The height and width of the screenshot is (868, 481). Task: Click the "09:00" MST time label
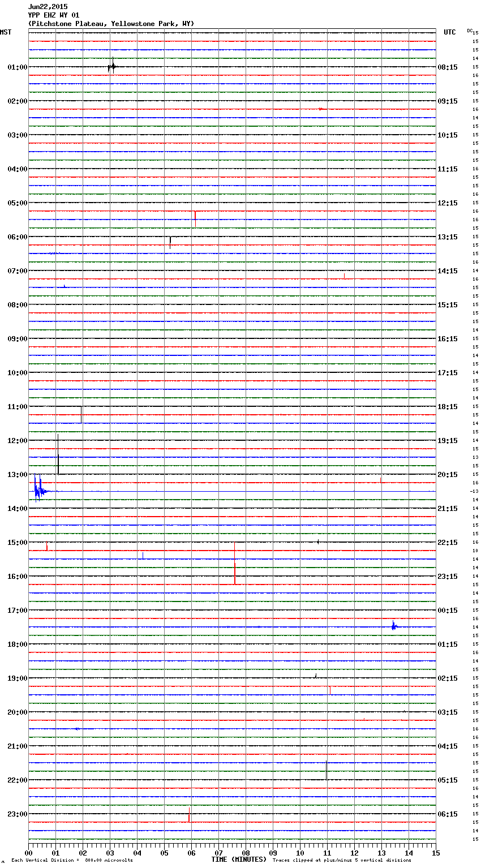coord(18,339)
